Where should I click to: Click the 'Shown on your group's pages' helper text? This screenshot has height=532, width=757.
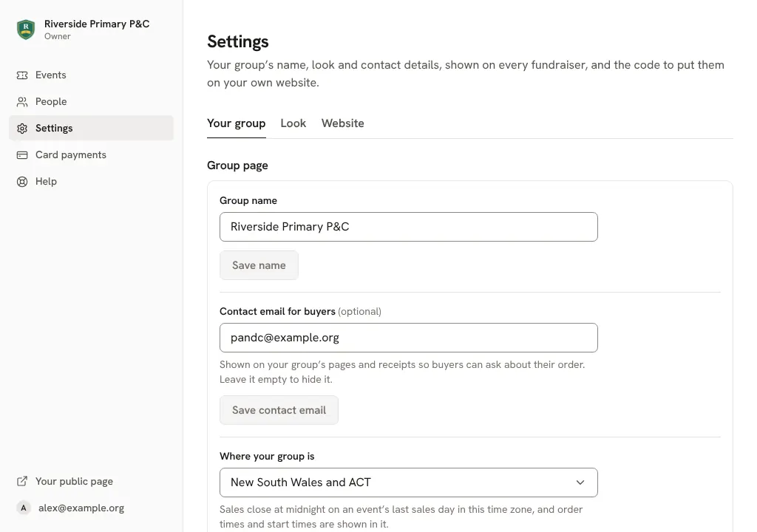[x=402, y=372]
